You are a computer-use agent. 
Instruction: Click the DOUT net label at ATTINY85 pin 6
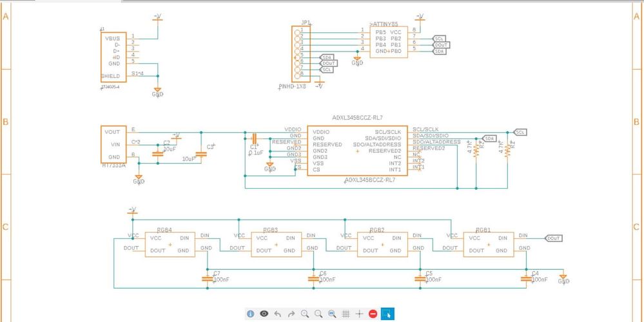(x=442, y=44)
